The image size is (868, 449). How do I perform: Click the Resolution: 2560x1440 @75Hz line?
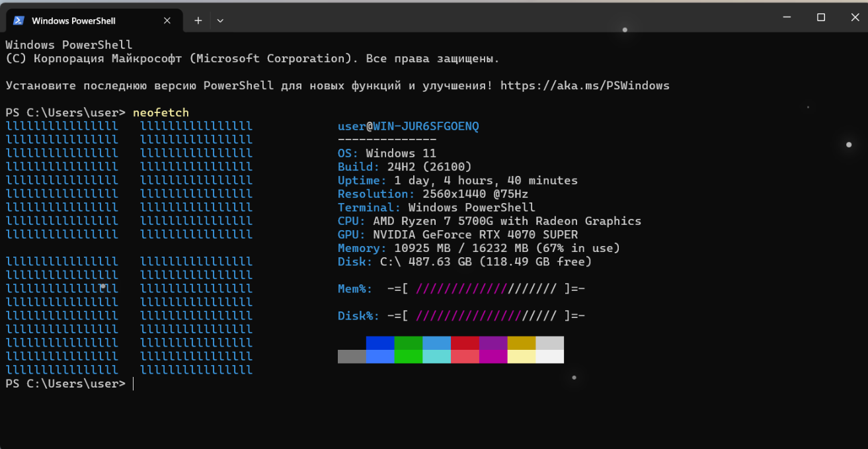coord(433,194)
